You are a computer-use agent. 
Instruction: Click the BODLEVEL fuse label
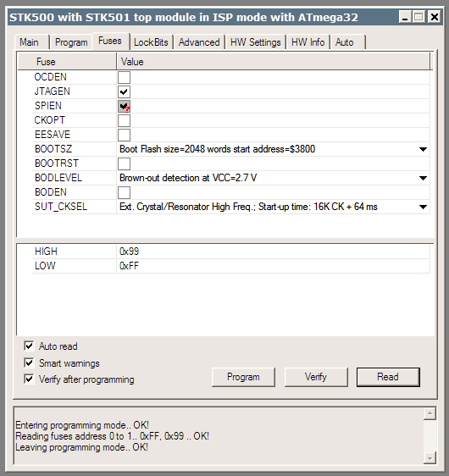click(58, 178)
